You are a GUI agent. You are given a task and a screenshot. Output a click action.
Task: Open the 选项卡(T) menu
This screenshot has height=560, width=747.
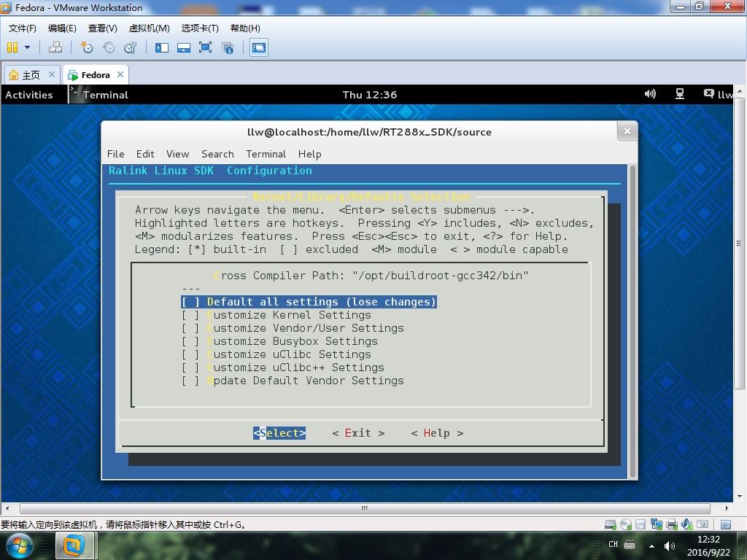point(200,28)
